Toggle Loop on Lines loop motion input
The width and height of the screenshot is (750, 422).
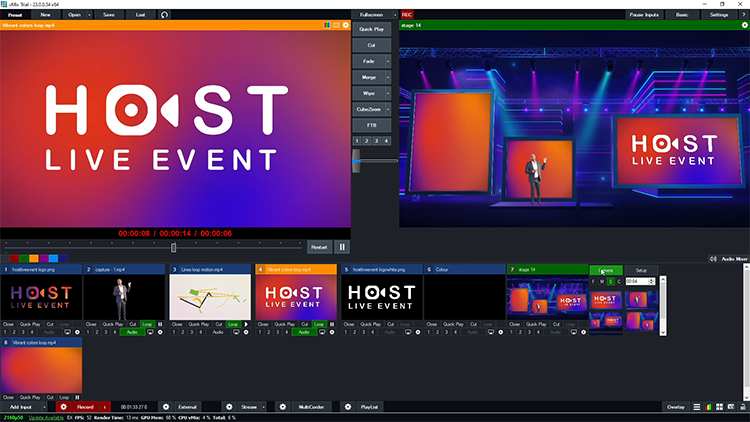point(233,324)
